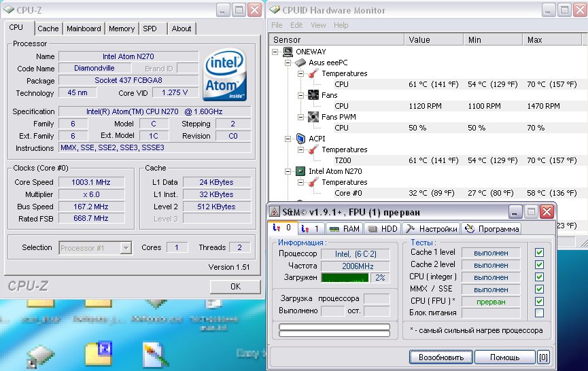The width and height of the screenshot is (588, 371).
Task: Open the About tab in CPU-Z
Action: coord(181,29)
